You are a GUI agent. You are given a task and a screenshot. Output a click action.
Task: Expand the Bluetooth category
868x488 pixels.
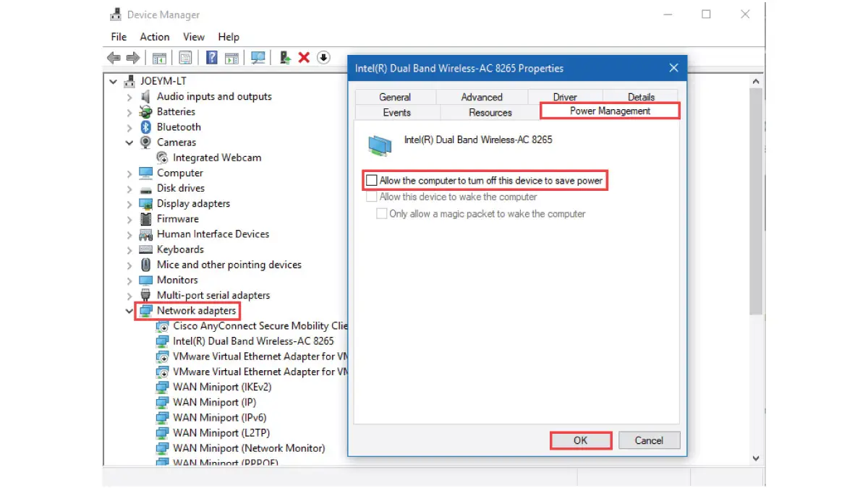click(x=128, y=127)
